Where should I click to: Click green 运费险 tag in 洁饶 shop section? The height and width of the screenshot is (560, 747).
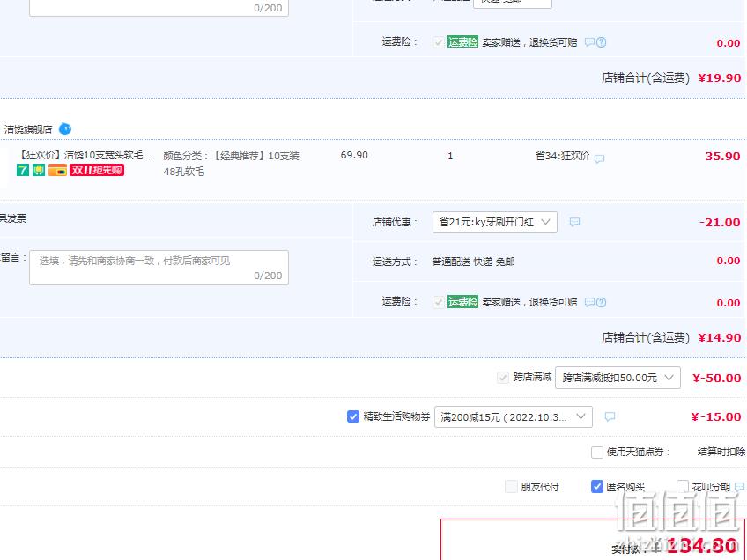[462, 302]
